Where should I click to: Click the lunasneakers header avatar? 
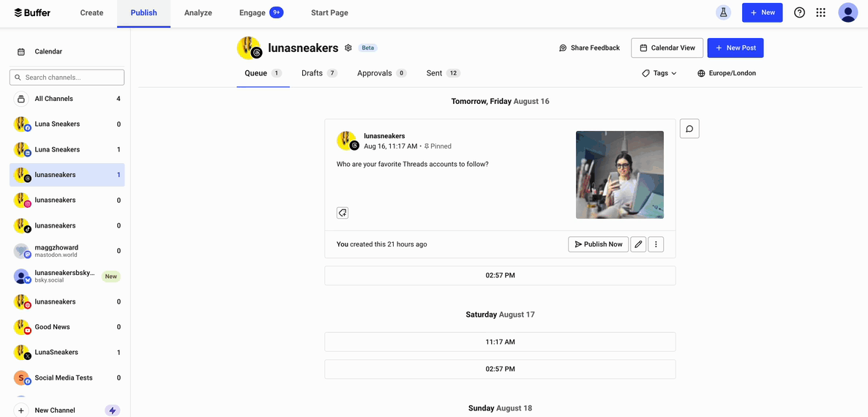[249, 48]
